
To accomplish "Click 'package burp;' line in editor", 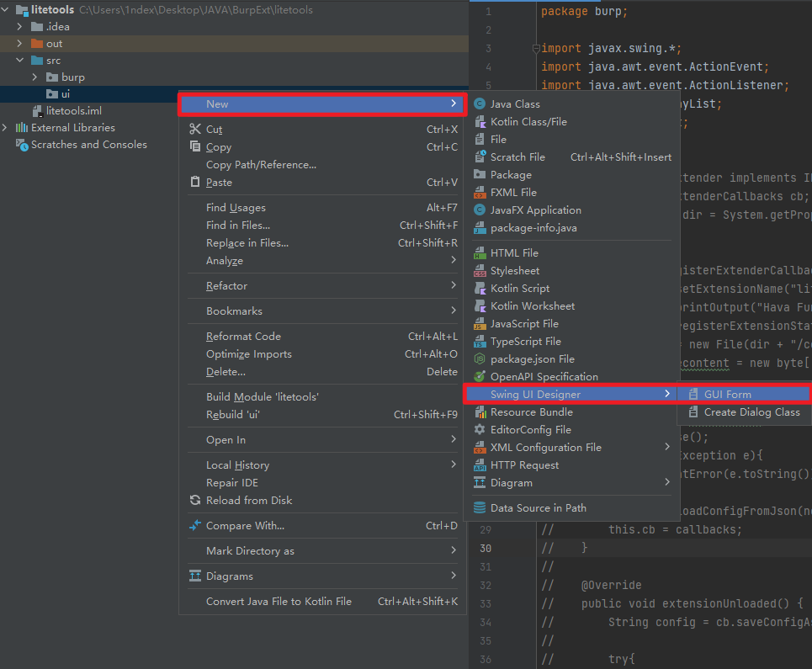I will point(584,12).
